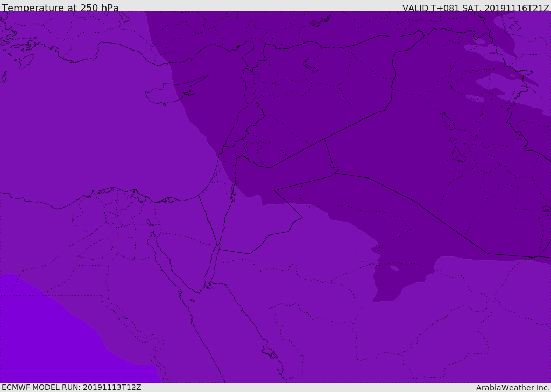Click the ECMWF MODEL RUN label
This screenshot has width=551, height=392.
(x=71, y=387)
